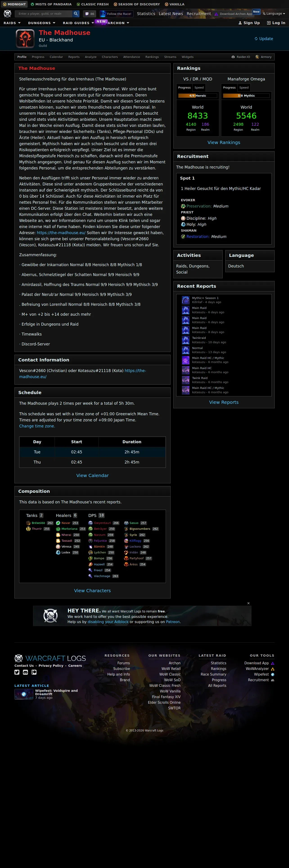Expand the Archon dropdown menu
The width and height of the screenshot is (289, 868).
pyautogui.click(x=118, y=23)
